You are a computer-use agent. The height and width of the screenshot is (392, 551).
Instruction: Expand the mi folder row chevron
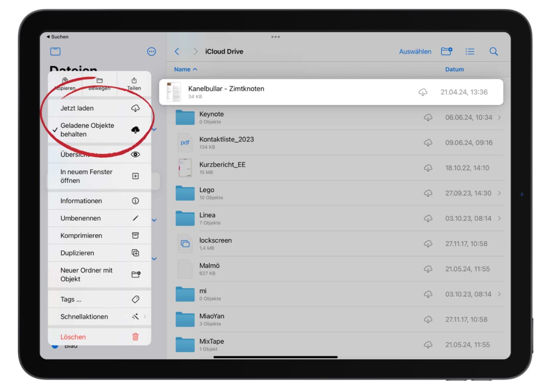[499, 294]
